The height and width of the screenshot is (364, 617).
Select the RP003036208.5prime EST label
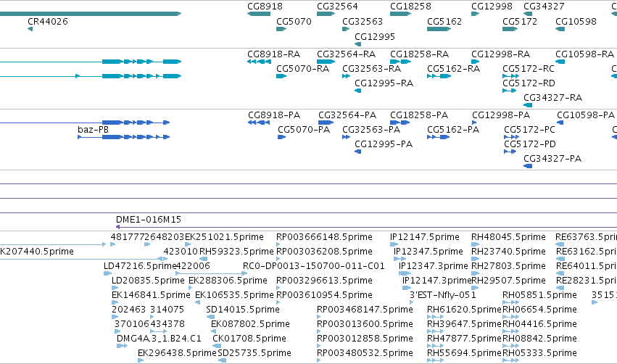(324, 252)
